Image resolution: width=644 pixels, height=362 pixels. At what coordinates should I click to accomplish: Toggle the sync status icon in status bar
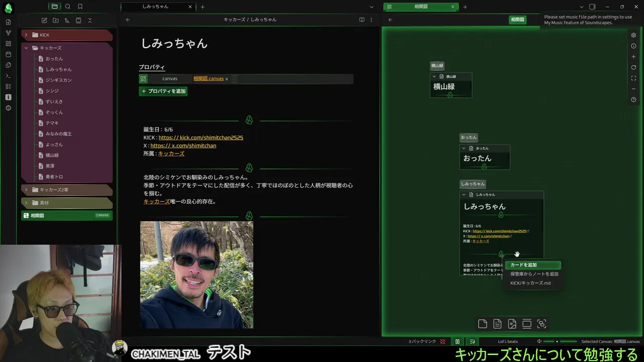(443, 341)
